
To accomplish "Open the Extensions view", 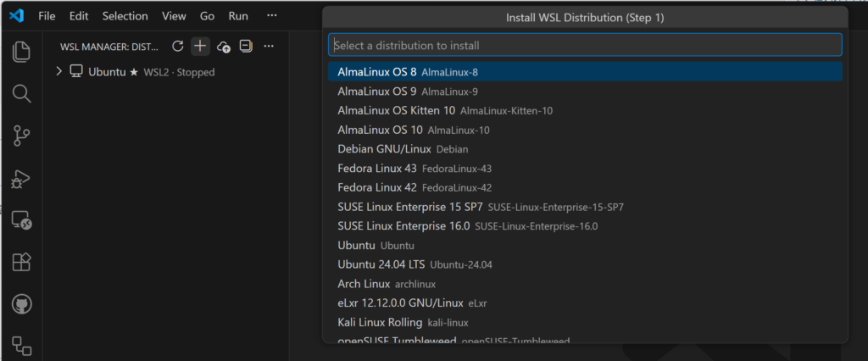I will tap(21, 263).
